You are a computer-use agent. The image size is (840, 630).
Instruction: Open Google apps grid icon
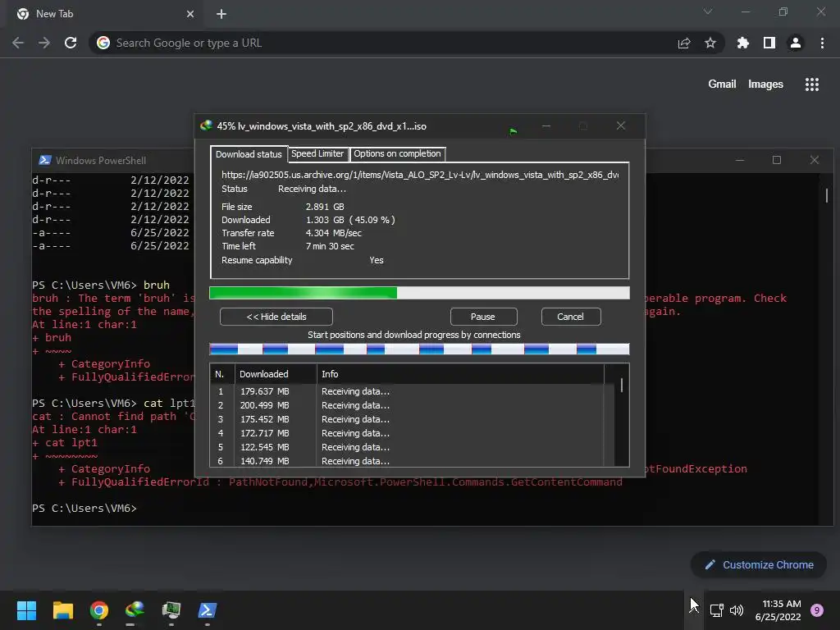pyautogui.click(x=812, y=84)
